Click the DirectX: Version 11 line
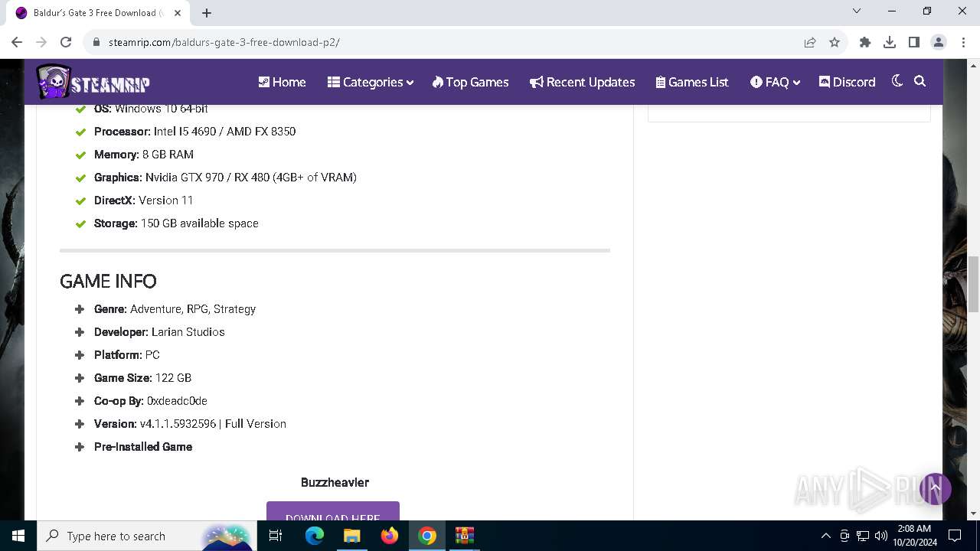This screenshot has width=980, height=551. click(x=143, y=201)
